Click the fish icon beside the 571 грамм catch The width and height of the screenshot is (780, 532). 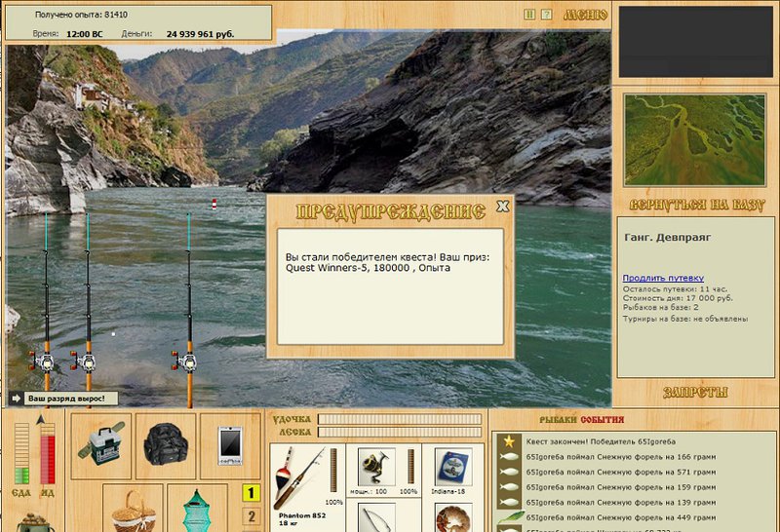click(508, 472)
